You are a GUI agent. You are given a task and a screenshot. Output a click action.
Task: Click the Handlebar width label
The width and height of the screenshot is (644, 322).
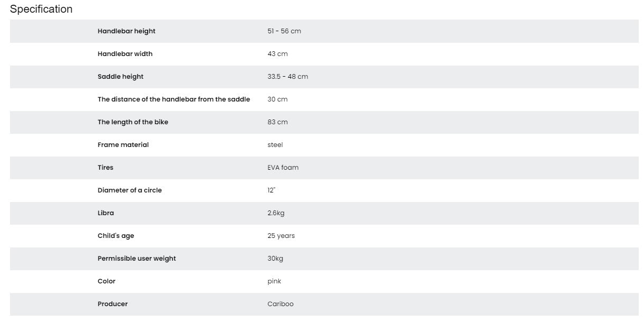[125, 54]
